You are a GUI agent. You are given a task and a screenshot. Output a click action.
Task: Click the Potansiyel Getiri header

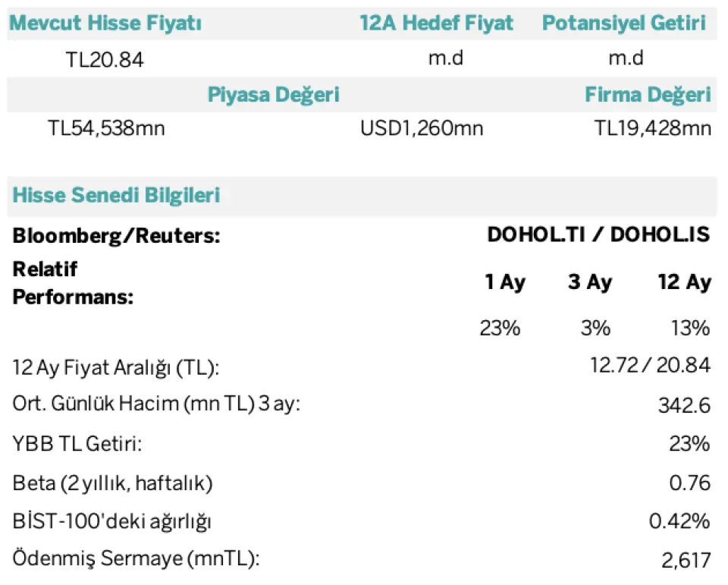pos(624,24)
